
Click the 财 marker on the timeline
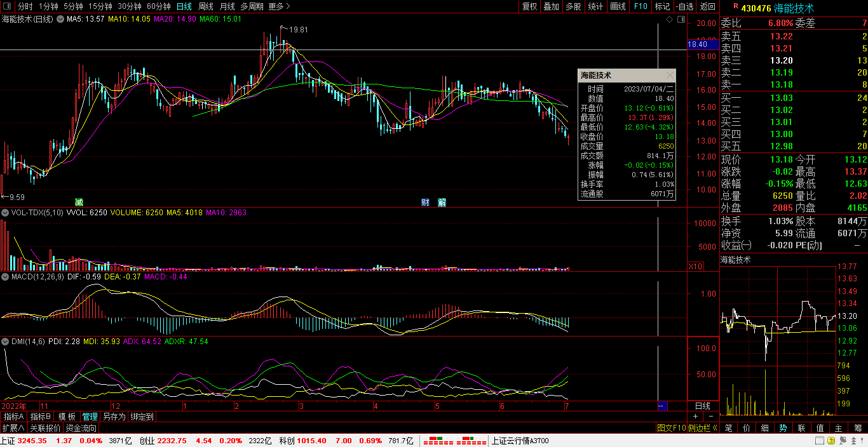pyautogui.click(x=426, y=202)
